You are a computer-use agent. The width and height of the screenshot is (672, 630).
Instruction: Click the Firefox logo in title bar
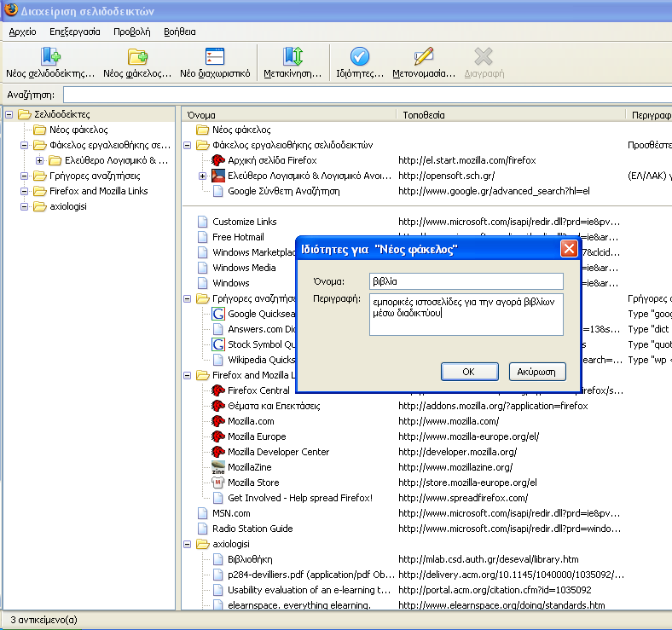10,9
